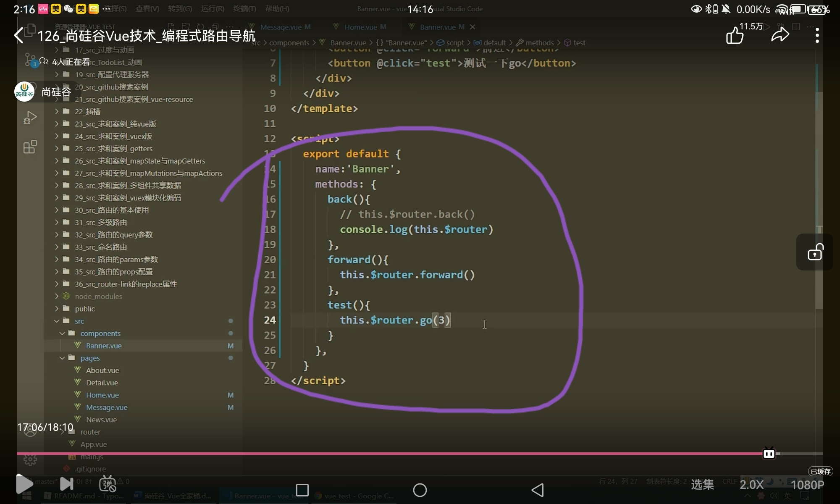Skip to the next video
Image resolution: width=840 pixels, height=504 pixels.
coord(66,484)
